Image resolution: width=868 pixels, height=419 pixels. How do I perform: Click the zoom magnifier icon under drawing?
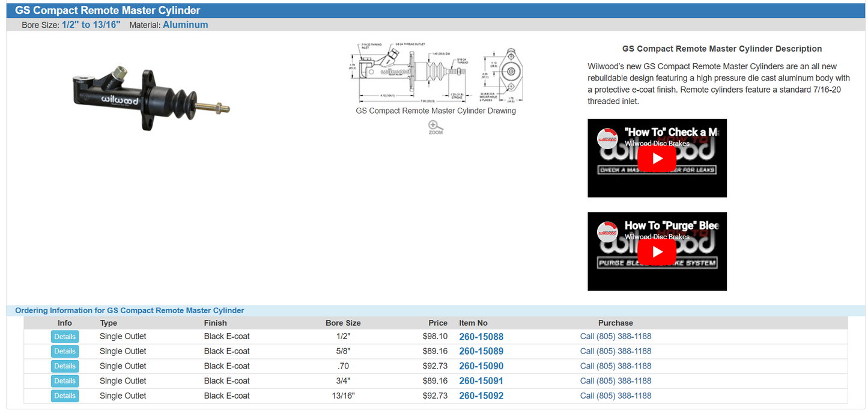[x=436, y=127]
